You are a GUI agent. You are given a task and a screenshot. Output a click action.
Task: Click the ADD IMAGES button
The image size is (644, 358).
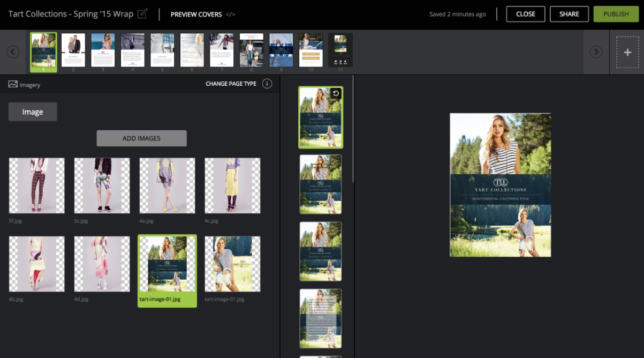141,138
